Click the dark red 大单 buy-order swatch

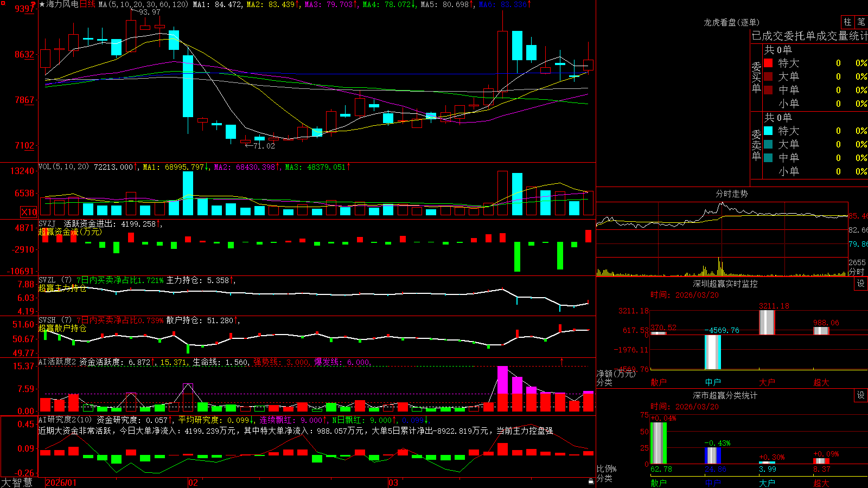pyautogui.click(x=768, y=76)
